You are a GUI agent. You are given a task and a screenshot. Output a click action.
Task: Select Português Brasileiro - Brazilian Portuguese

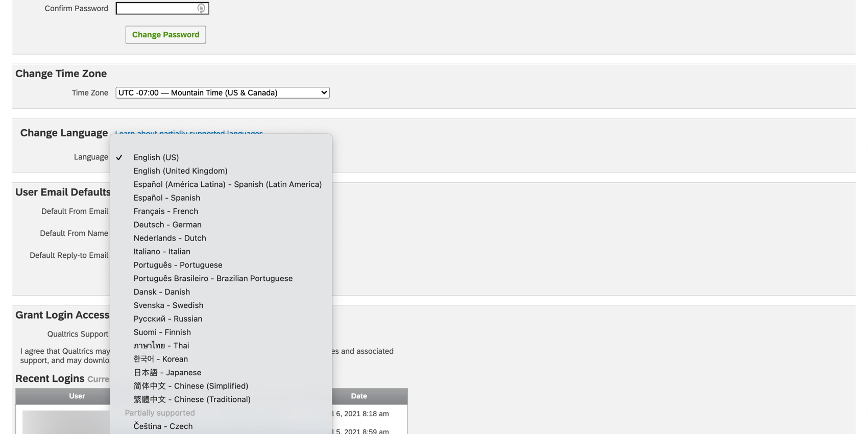tap(213, 278)
